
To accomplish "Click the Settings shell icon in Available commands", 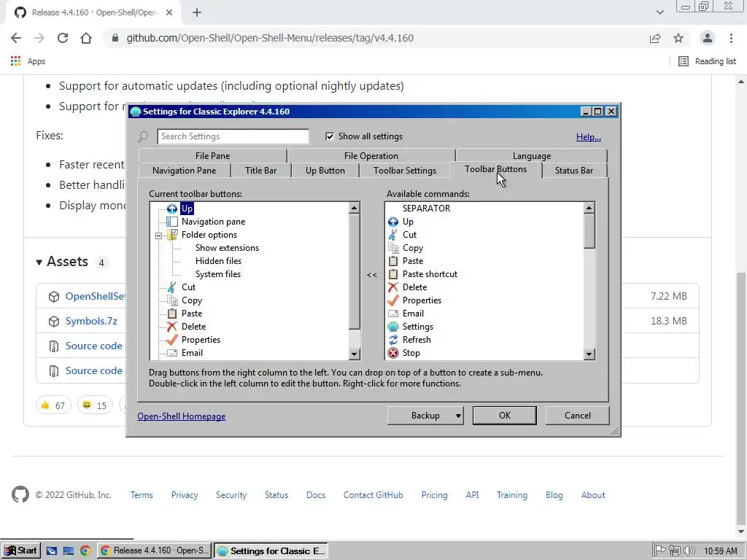I will click(x=393, y=327).
